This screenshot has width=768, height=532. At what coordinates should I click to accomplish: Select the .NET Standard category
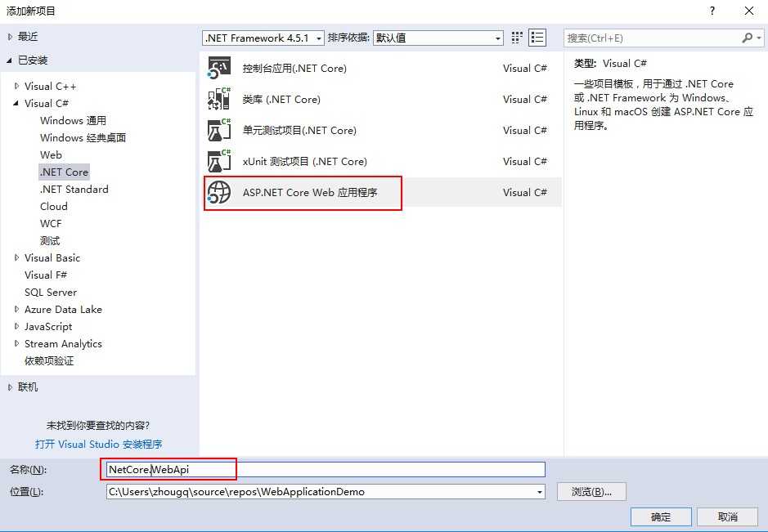tap(74, 189)
